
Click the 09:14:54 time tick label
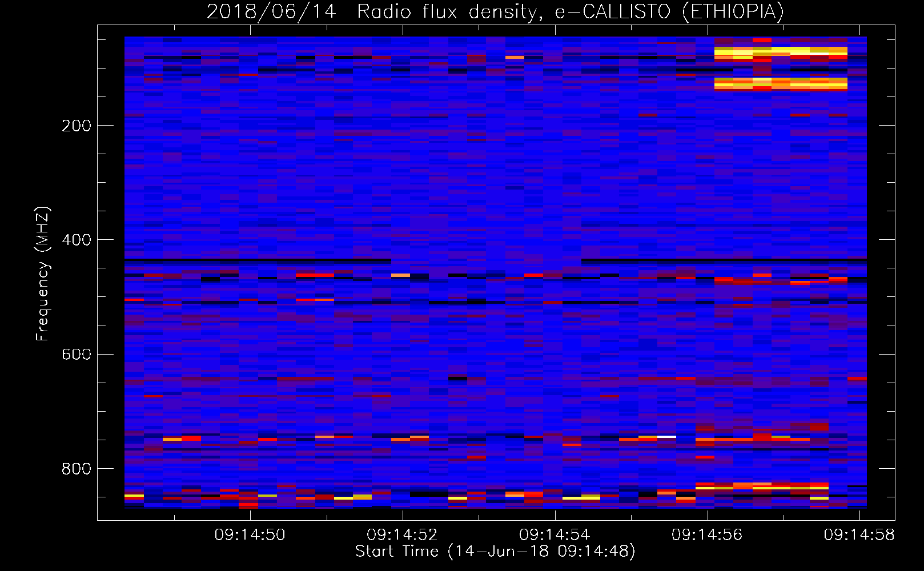pos(555,534)
